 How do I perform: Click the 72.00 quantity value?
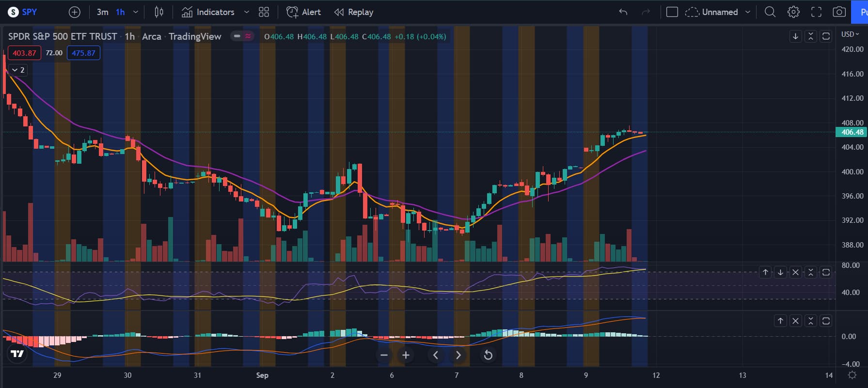(54, 53)
